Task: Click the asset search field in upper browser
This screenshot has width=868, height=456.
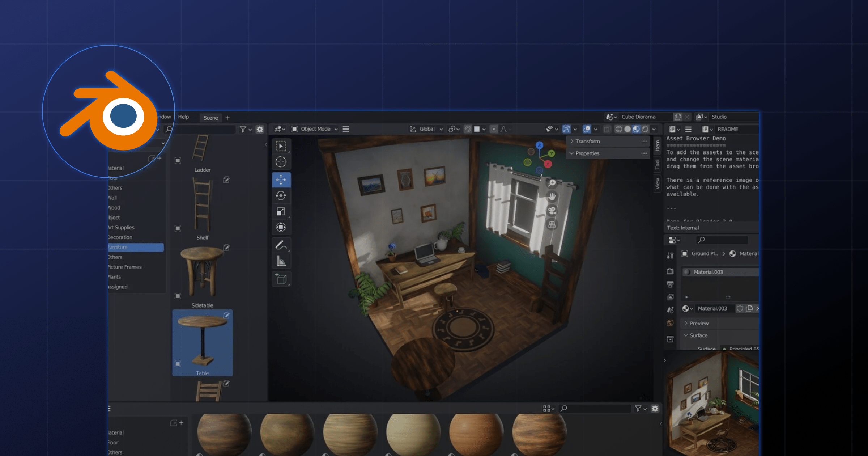Action: (x=200, y=129)
